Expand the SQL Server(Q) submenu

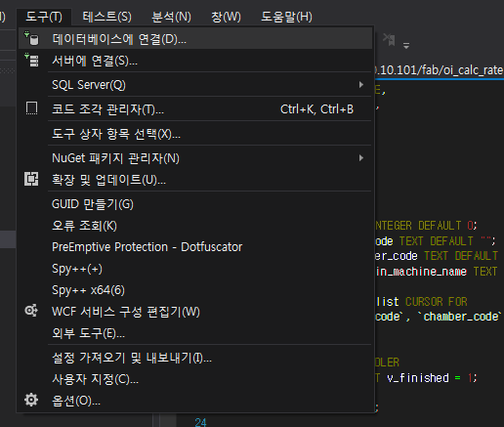(x=195, y=85)
